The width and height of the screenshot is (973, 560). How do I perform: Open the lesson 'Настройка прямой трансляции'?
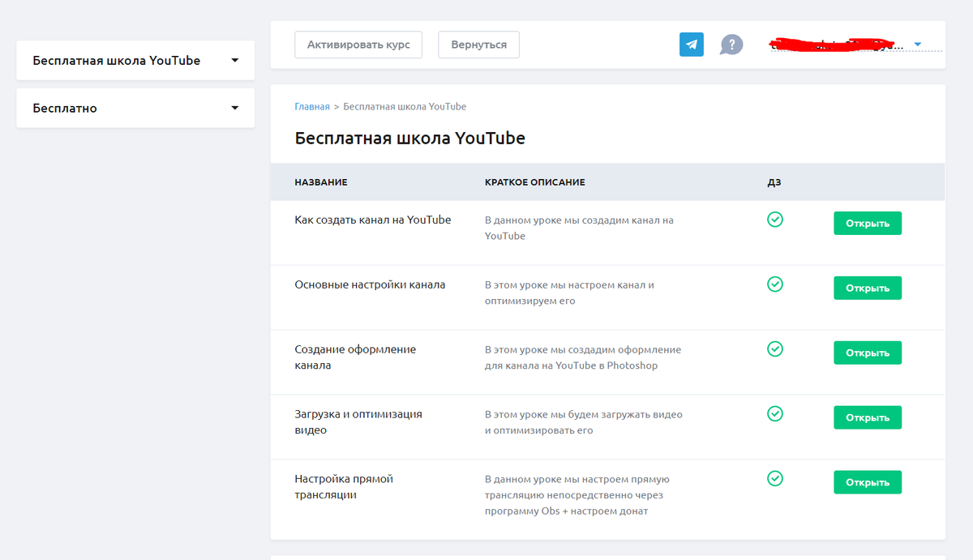(867, 482)
